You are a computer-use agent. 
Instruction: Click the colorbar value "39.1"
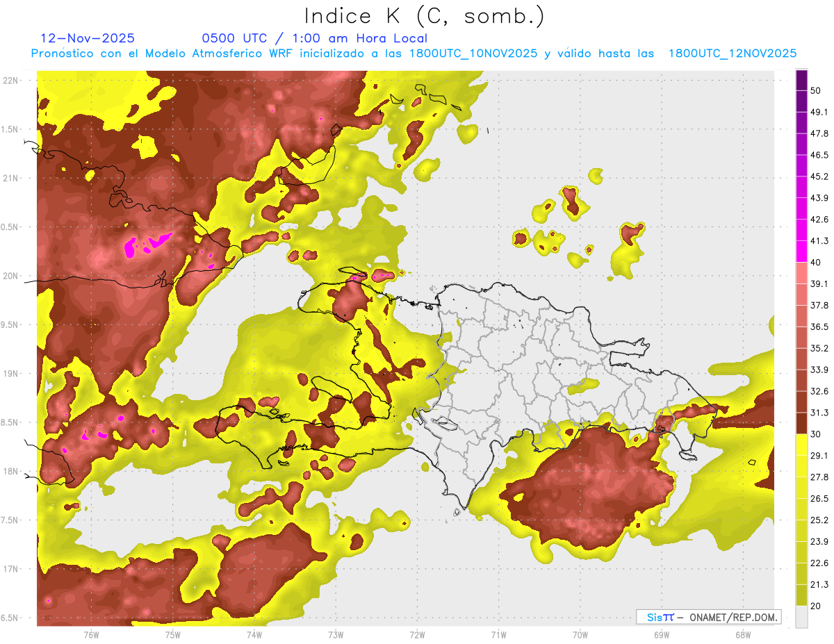pos(819,284)
